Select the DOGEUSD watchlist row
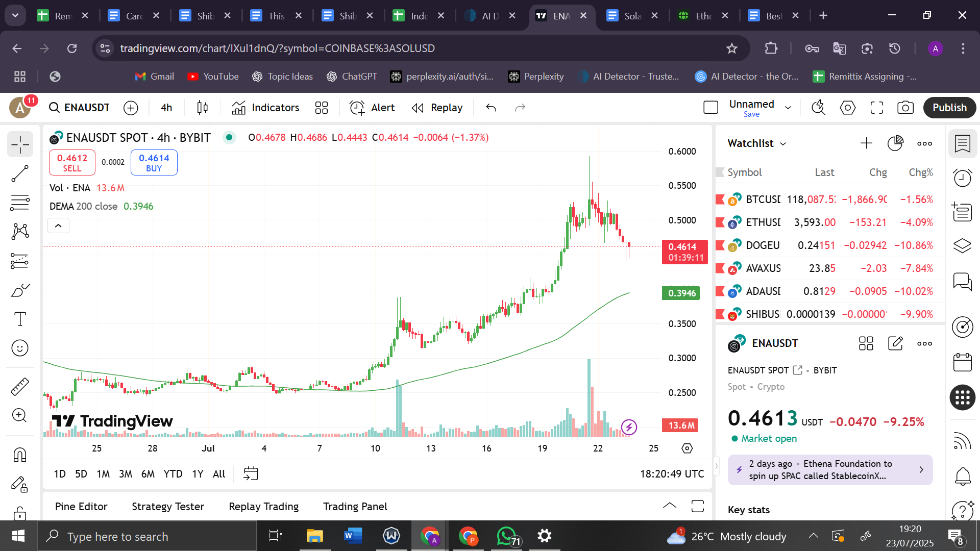The height and width of the screenshot is (551, 980). [830, 245]
